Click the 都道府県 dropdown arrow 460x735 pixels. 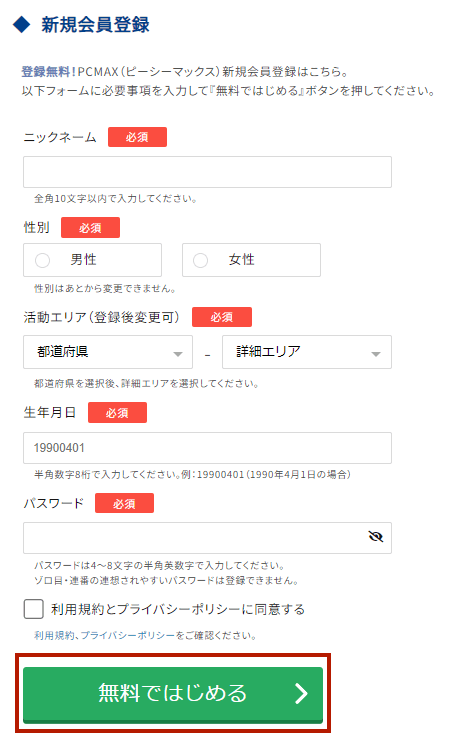point(178,354)
